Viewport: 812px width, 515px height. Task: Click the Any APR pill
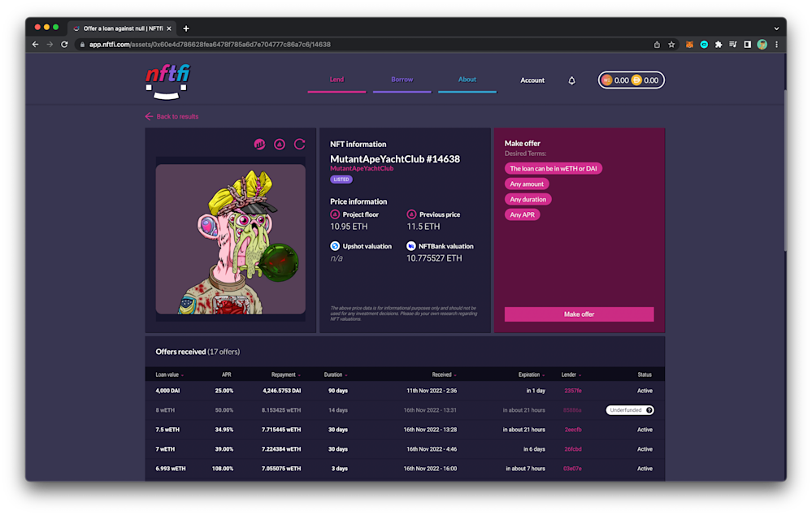point(522,214)
